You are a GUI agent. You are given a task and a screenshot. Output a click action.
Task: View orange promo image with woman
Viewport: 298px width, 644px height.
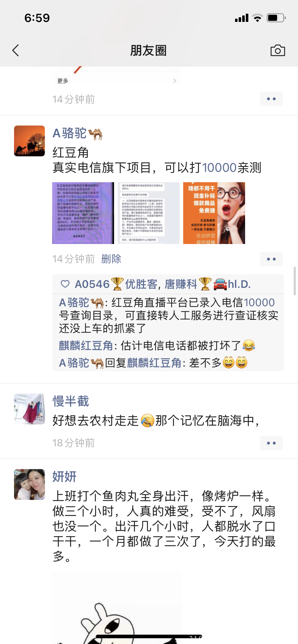pyautogui.click(x=214, y=213)
